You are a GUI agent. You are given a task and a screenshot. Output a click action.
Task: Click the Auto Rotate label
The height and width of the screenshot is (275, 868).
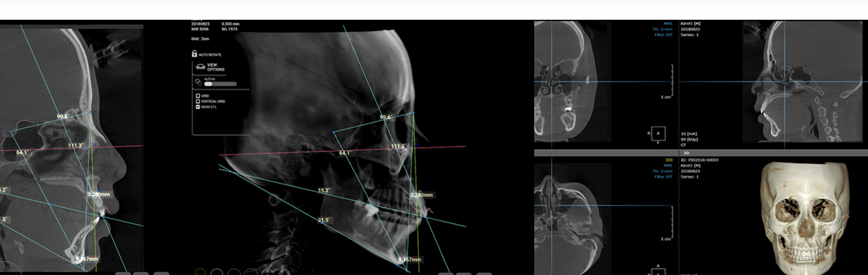[210, 55]
